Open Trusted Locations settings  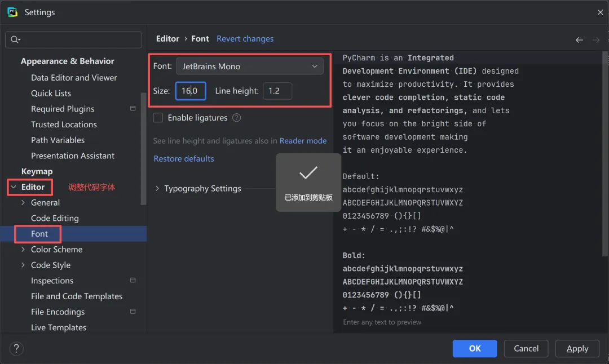point(64,124)
